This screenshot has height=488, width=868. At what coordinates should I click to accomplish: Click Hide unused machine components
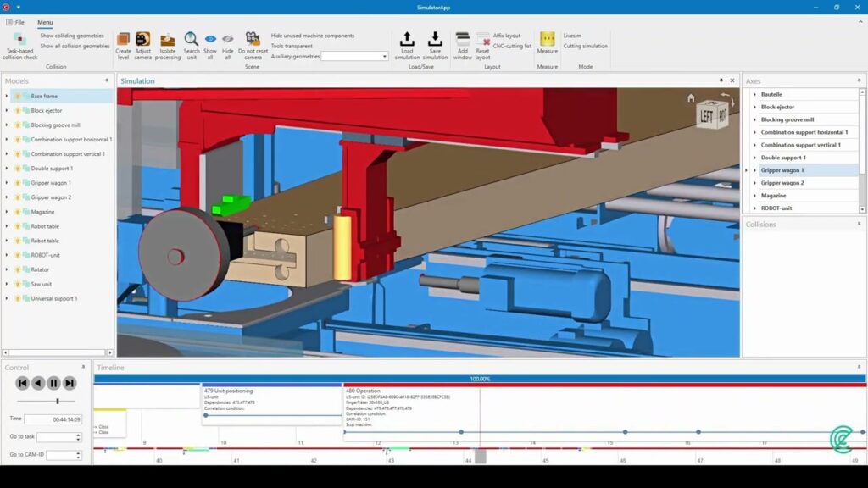(312, 36)
